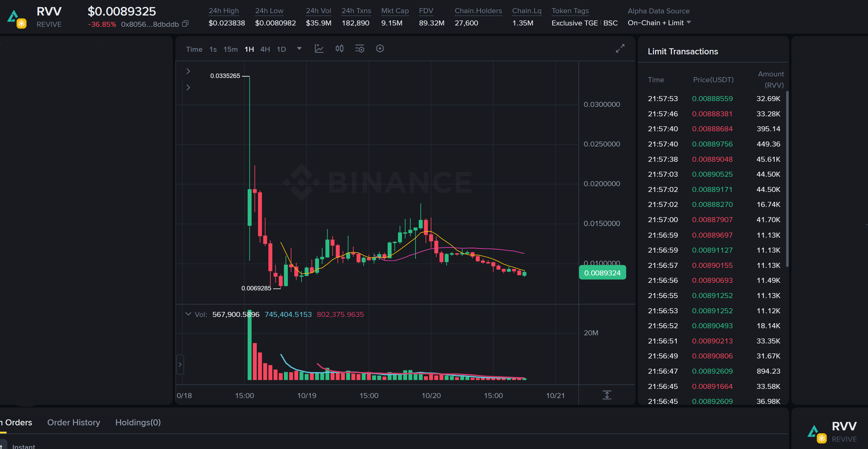Screen dimensions: 868x449
Task: Click the Amount (RVV) column header
Action: click(771, 80)
